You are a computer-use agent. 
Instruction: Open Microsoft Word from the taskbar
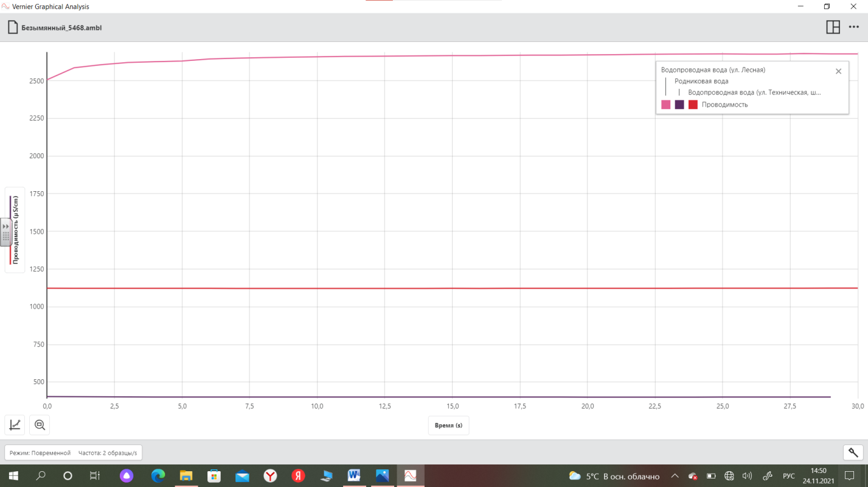[354, 475]
